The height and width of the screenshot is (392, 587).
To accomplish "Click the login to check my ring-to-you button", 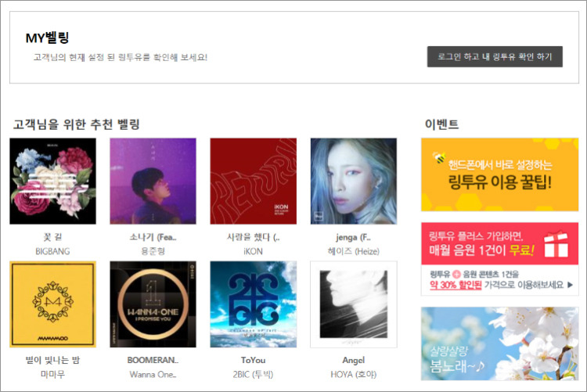I will 495,56.
